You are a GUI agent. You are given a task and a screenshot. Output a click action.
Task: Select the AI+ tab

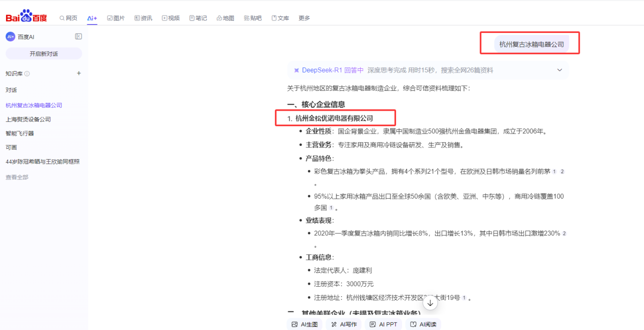pyautogui.click(x=92, y=18)
